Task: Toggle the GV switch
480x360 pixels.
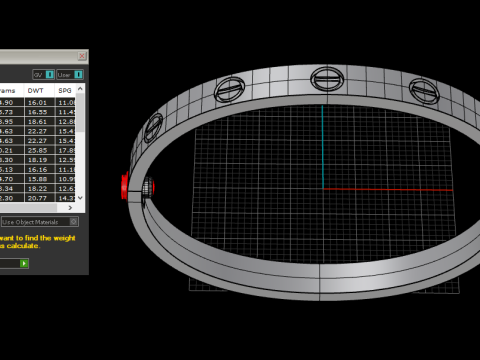Action: coord(44,75)
